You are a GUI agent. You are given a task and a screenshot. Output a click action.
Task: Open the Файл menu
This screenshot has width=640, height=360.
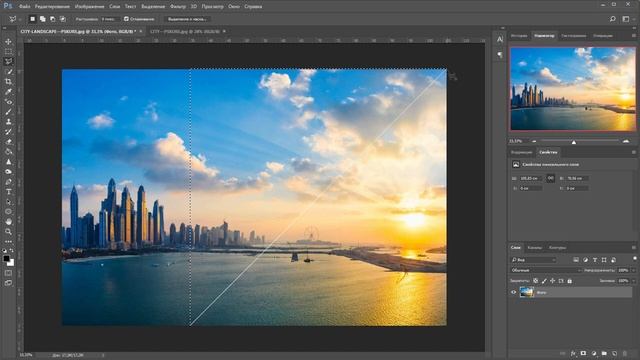[x=24, y=7]
